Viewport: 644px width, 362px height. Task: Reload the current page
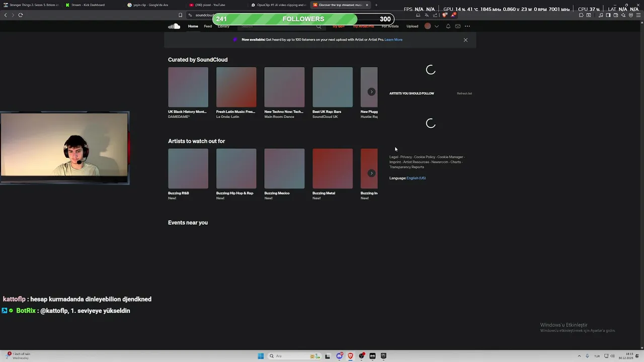pos(21,15)
